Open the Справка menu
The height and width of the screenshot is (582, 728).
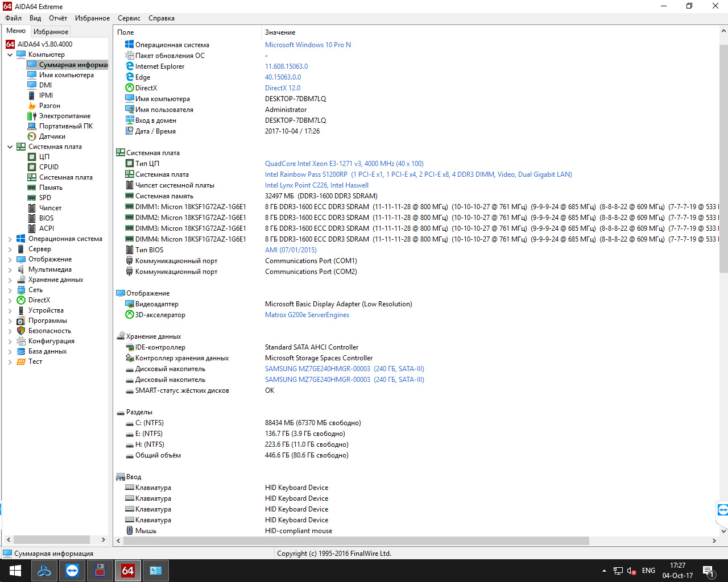[x=162, y=18]
